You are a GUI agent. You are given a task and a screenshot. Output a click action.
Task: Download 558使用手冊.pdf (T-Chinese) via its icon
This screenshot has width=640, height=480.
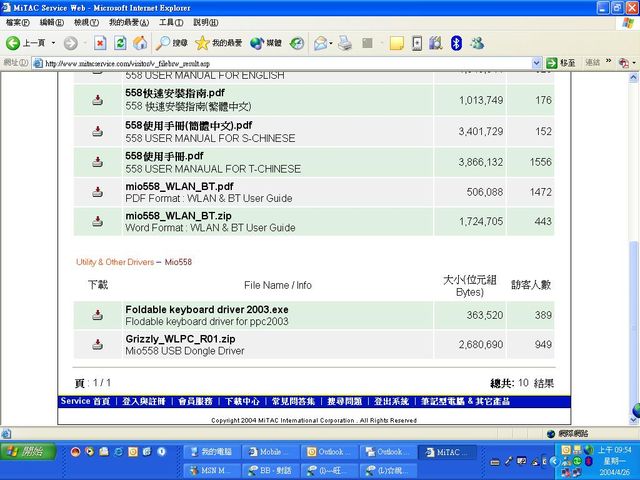(x=97, y=162)
